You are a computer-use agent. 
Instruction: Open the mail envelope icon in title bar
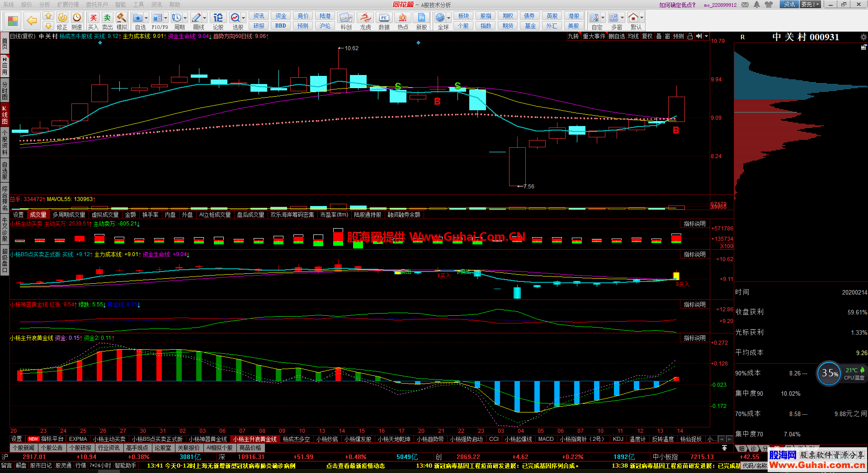click(745, 5)
